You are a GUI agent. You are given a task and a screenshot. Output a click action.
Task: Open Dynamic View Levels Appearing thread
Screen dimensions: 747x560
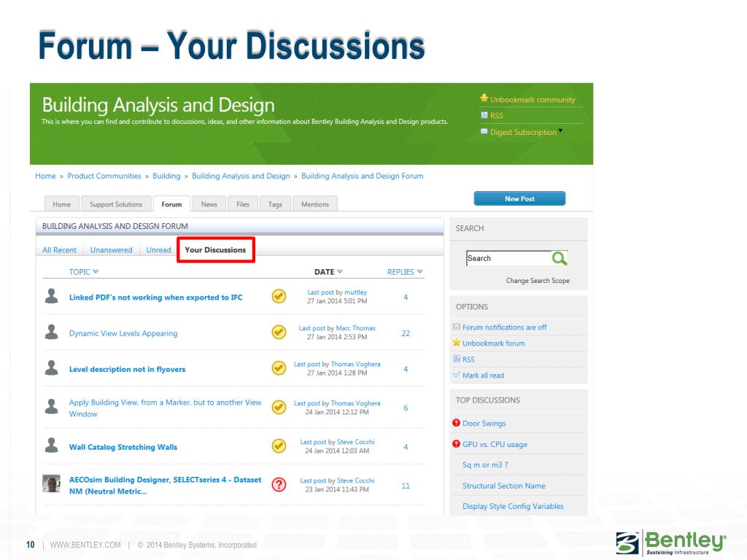click(x=123, y=333)
